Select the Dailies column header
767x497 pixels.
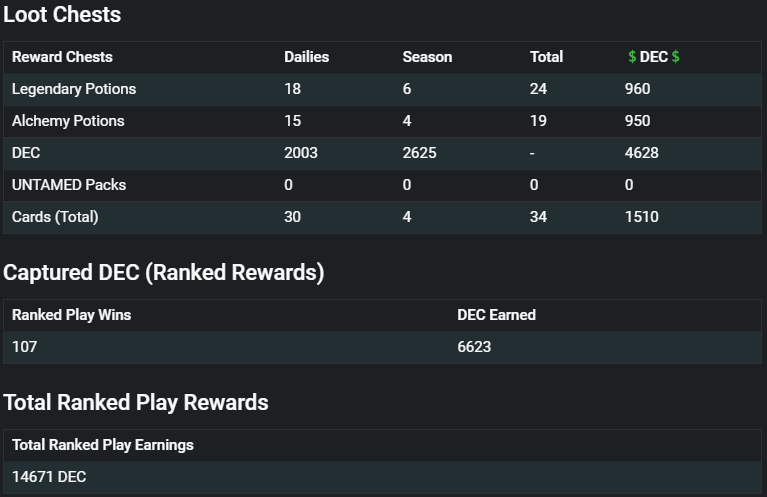pos(306,57)
